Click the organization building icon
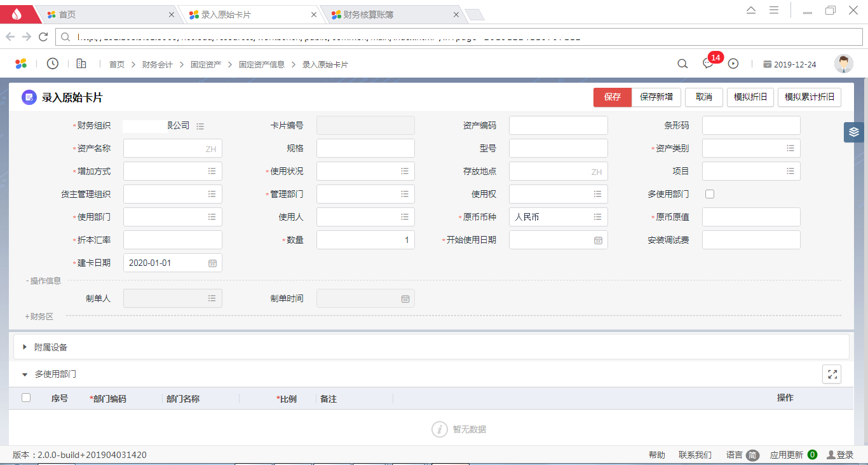The image size is (868, 465). (x=81, y=64)
